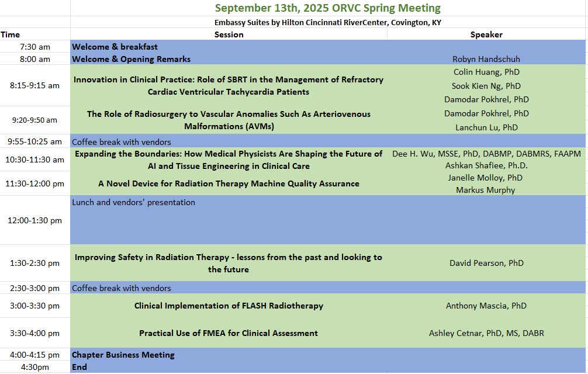
Task: Click speaker Ashley Cetnar, PhD, MS, DABR
Action: (x=486, y=333)
